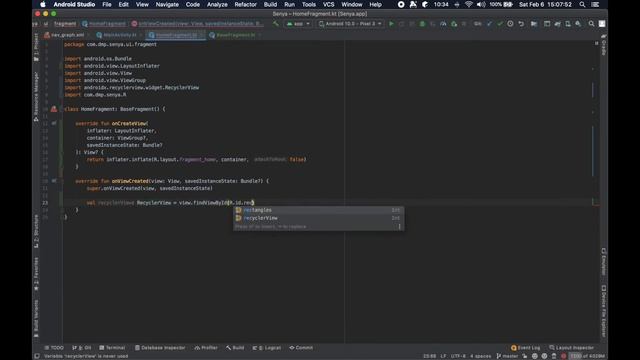Image resolution: width=640 pixels, height=360 pixels.
Task: Open completion popup more options dots
Action: point(400,227)
